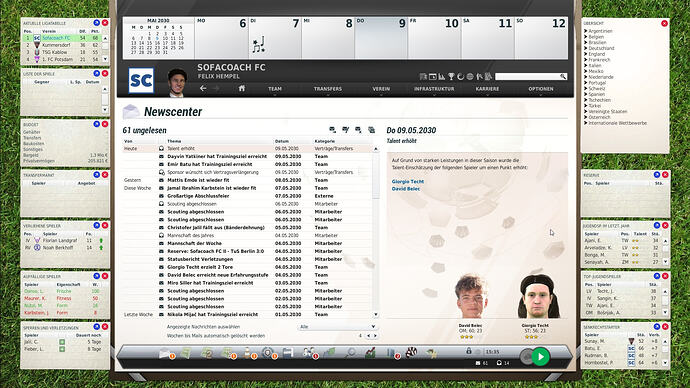Open the magnifying glass scouting icon

click(x=350, y=352)
